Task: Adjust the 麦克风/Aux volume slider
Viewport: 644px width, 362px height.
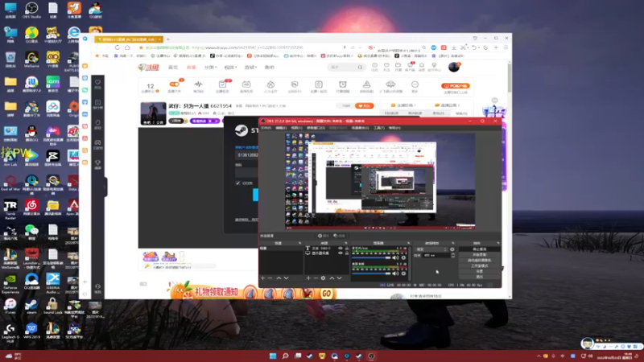Action: click(371, 257)
